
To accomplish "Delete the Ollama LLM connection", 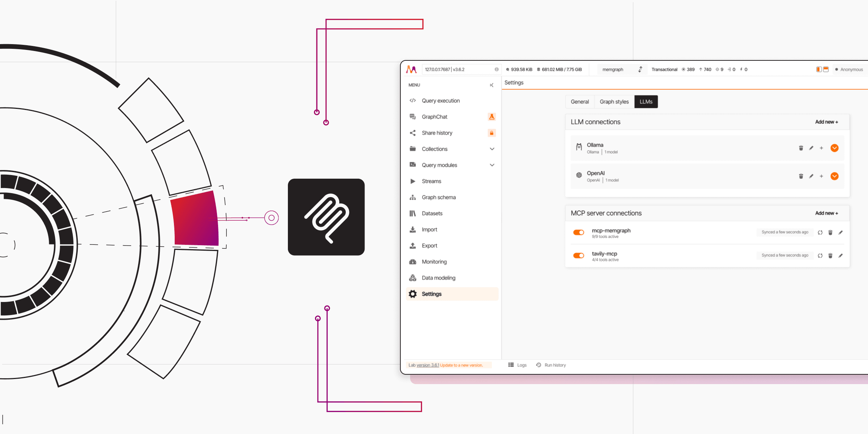I will (x=801, y=148).
